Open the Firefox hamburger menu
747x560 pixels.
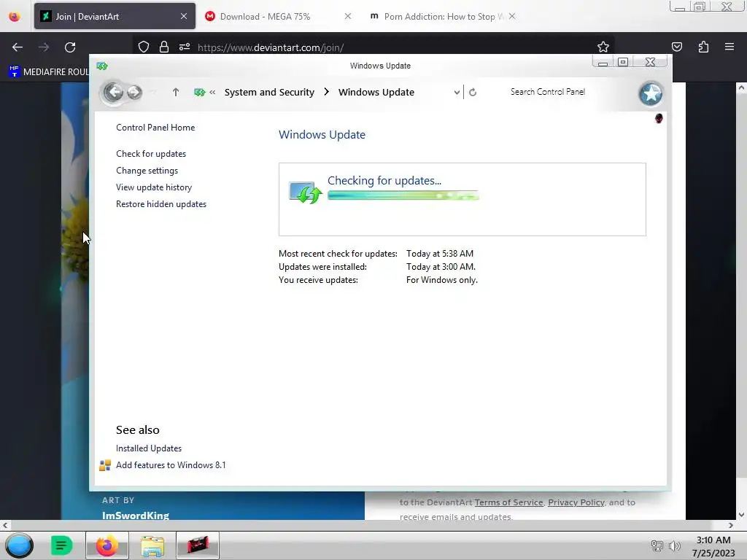click(729, 47)
